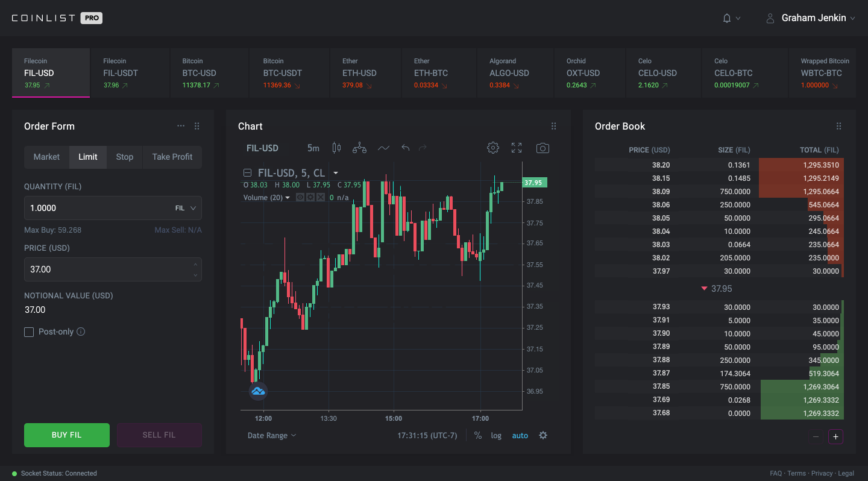Click the green socket status indicator
868x481 pixels.
pos(14,473)
